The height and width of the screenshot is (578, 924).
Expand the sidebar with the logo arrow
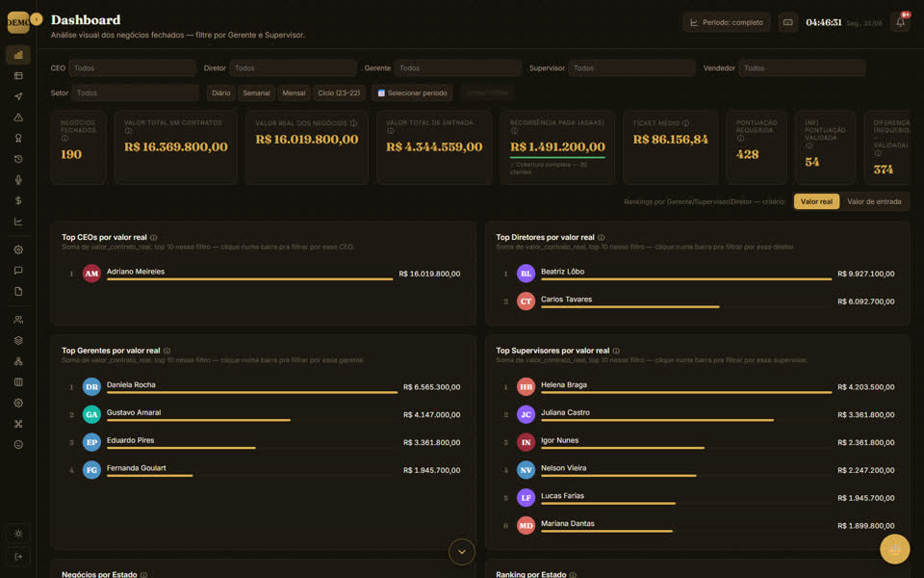pos(36,19)
